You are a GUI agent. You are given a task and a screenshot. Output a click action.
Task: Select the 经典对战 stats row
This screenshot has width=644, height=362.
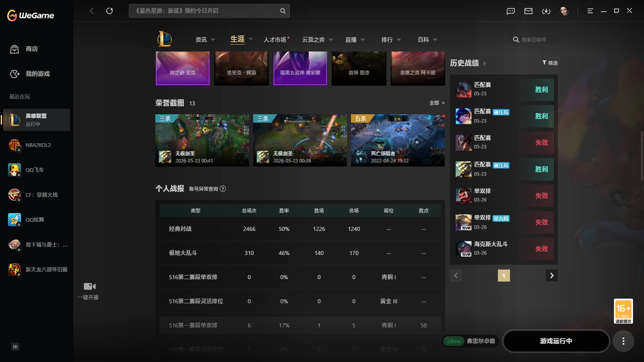point(300,229)
